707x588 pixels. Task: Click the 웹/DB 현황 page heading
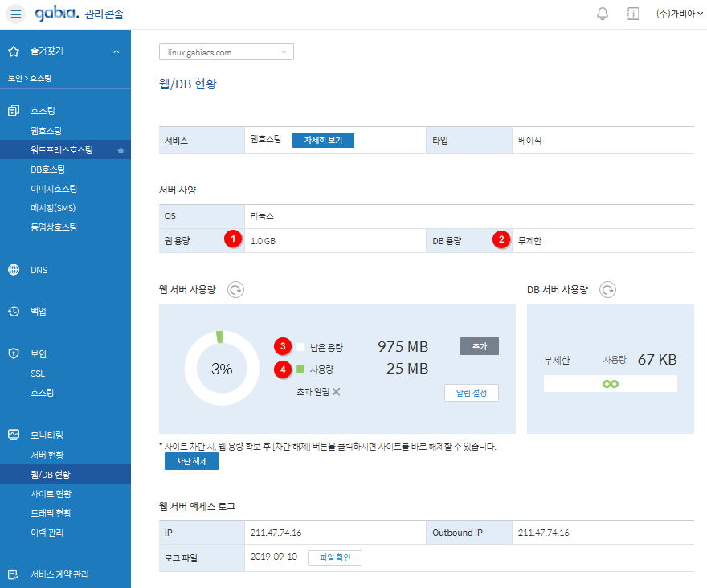point(188,84)
